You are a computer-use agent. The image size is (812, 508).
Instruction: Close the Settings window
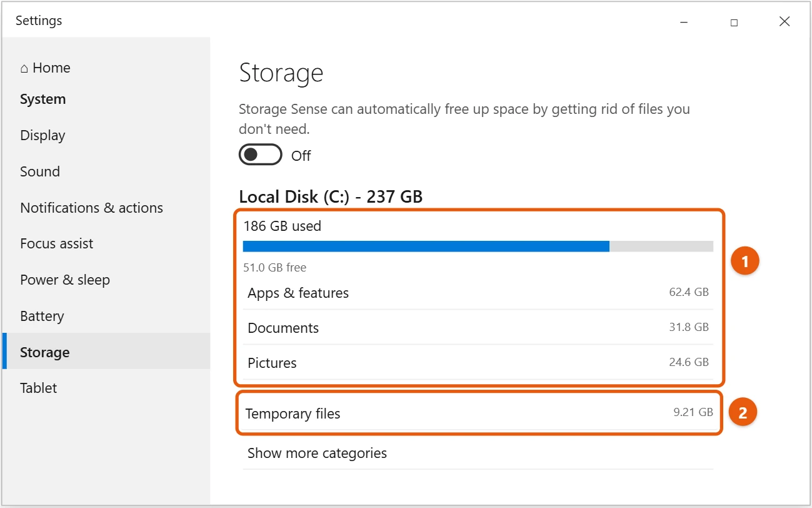coord(784,22)
